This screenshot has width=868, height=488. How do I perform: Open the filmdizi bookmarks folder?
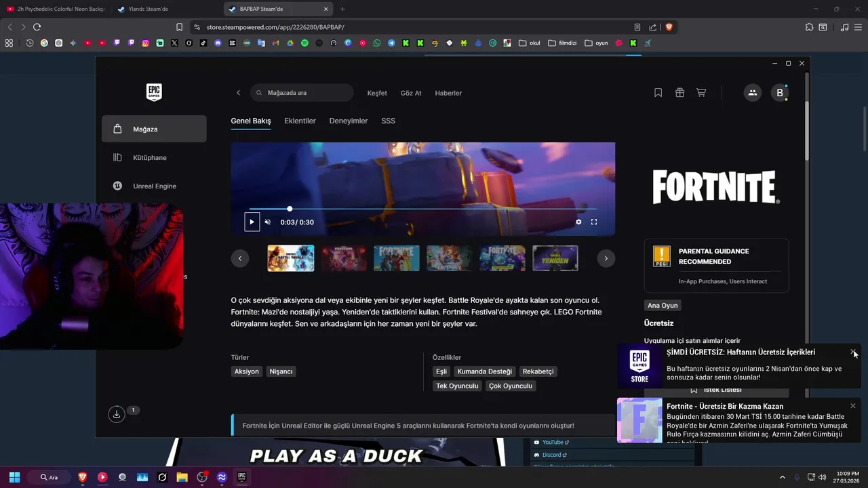click(x=562, y=43)
